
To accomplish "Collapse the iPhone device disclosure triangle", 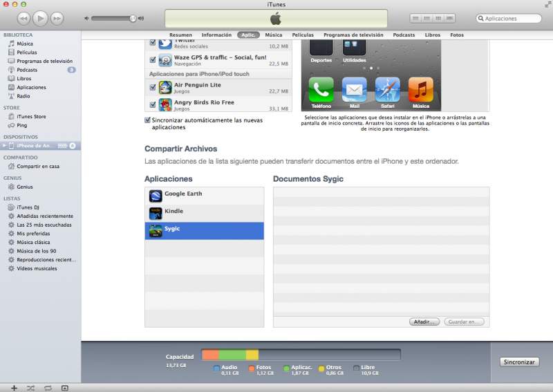I will 5,145.
